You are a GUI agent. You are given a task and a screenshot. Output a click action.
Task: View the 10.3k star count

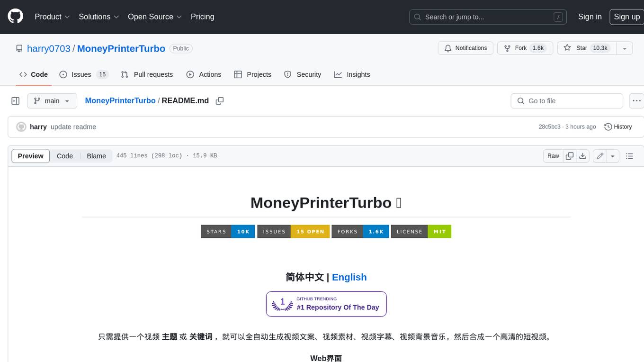pos(600,48)
